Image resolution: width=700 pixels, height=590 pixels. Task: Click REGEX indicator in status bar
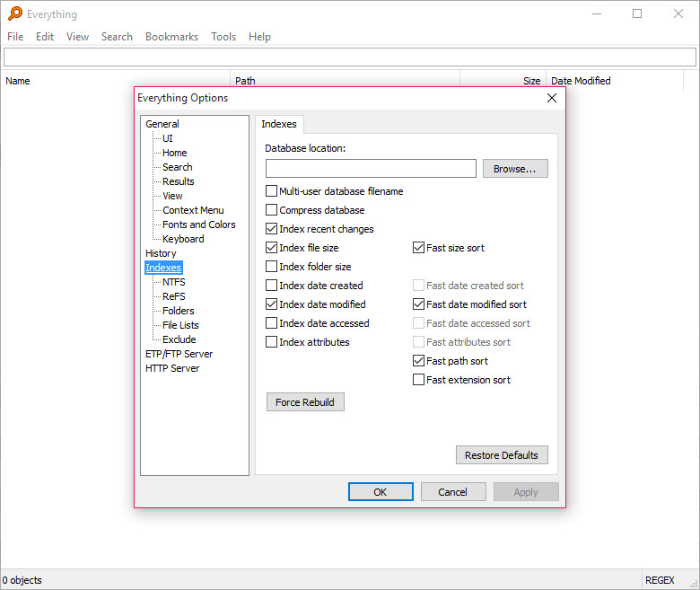click(x=660, y=580)
